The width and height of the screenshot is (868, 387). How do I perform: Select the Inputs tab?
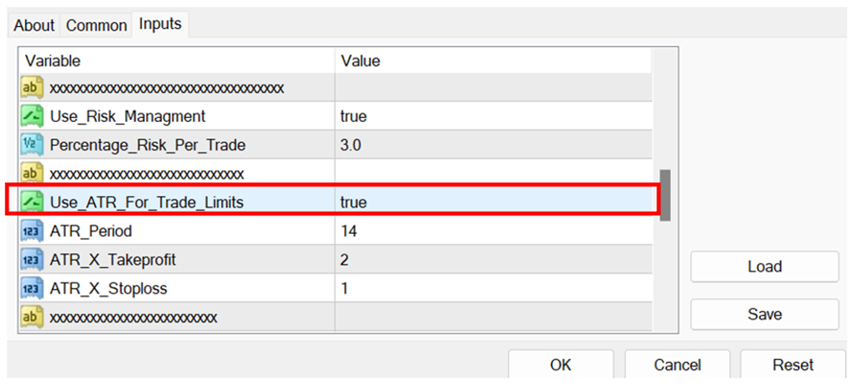click(160, 24)
